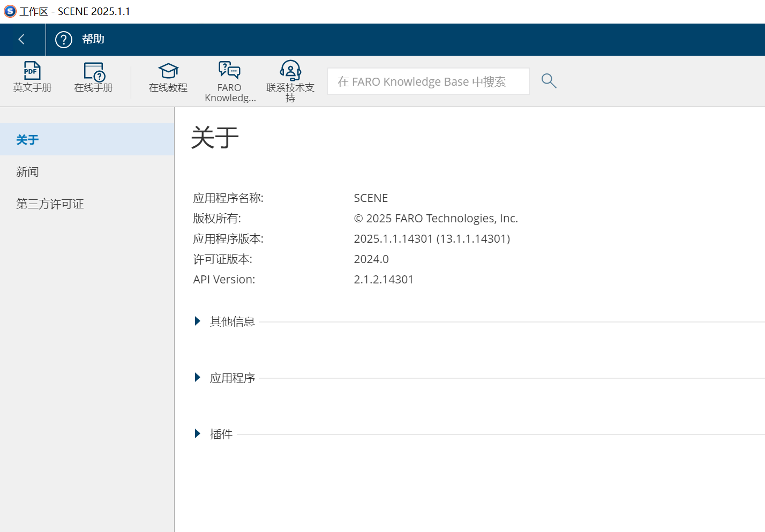Viewport: 765px width, 532px height.
Task: Click the 帮助 help question mark icon
Action: (x=63, y=39)
